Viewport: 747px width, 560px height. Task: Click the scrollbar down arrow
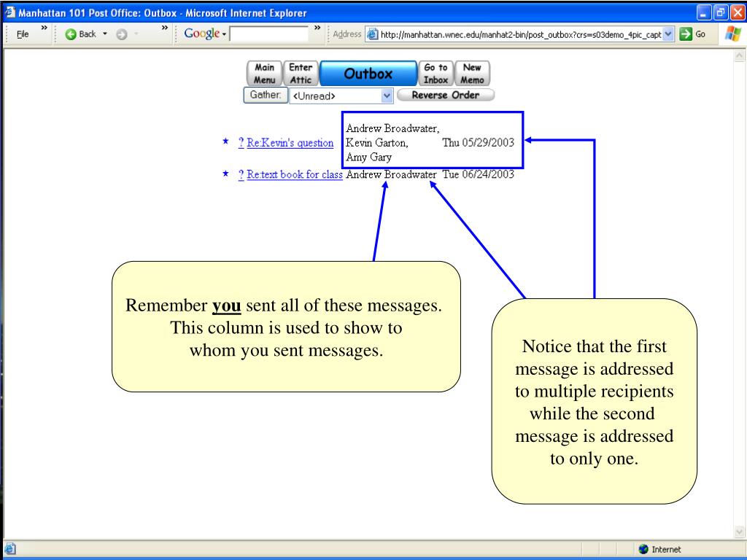coord(740,531)
